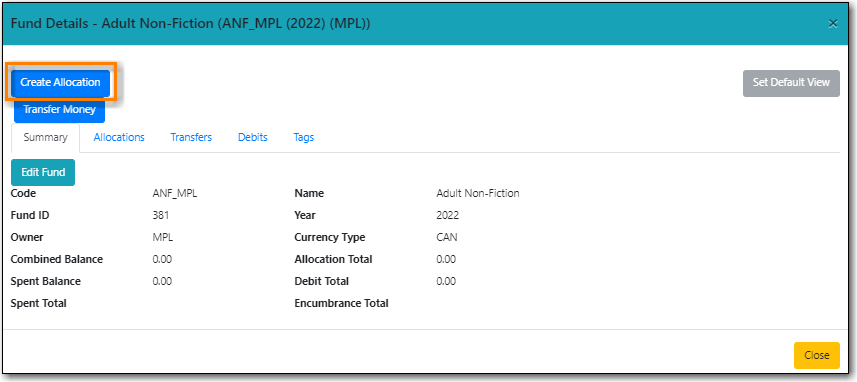
Task: Click the Combined Balance label
Action: pos(57,260)
